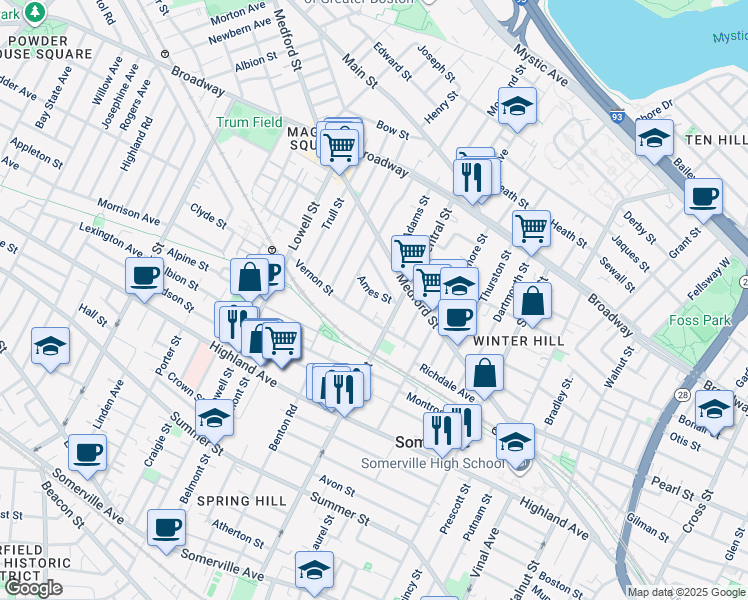Open the shopping bag marker near Vernon St
The height and width of the screenshot is (600, 748).
(250, 276)
